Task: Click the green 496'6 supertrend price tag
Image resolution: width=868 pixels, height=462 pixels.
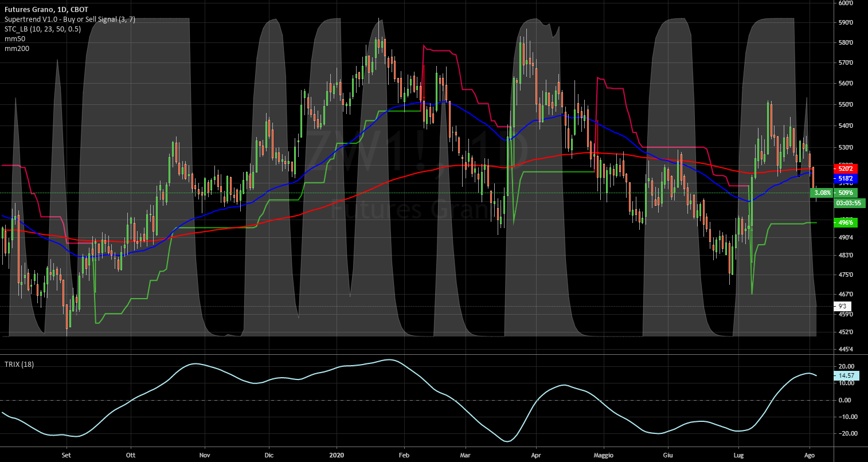Action: (x=846, y=222)
